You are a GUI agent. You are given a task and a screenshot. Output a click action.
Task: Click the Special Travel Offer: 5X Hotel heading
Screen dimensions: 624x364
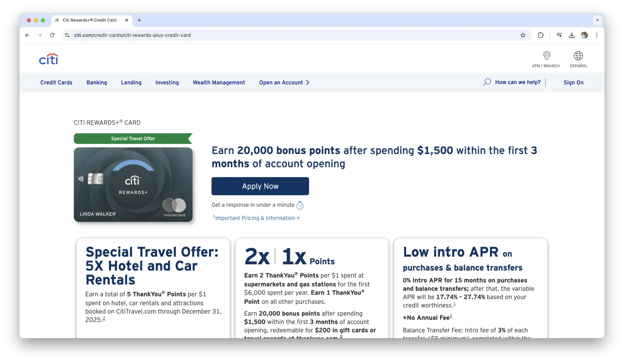pyautogui.click(x=152, y=266)
